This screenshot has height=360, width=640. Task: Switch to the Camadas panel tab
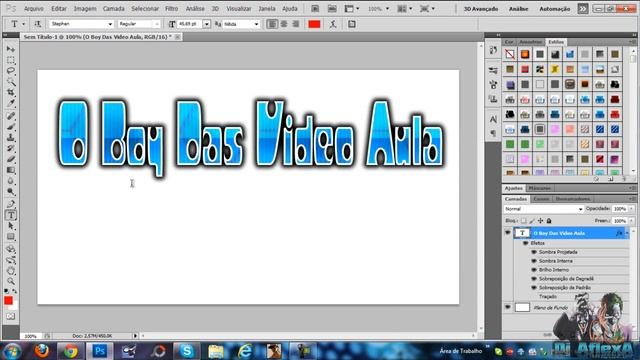coord(516,199)
